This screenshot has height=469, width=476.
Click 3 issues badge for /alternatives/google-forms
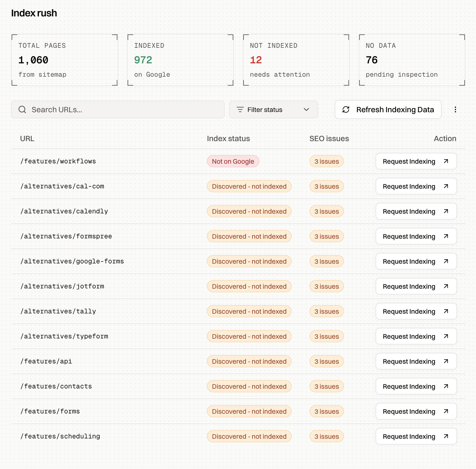coord(327,261)
